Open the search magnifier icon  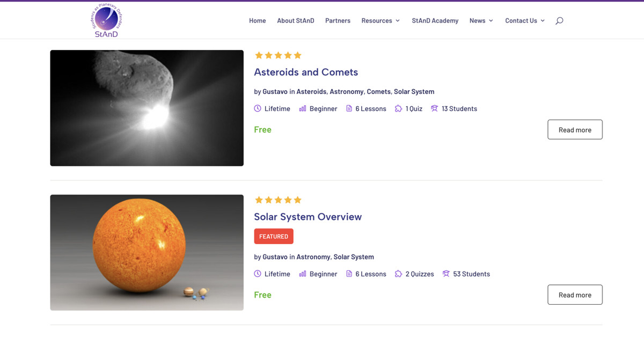pyautogui.click(x=559, y=21)
